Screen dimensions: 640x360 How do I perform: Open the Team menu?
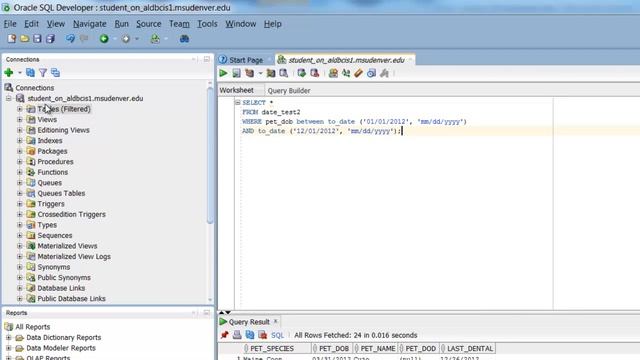(x=179, y=24)
